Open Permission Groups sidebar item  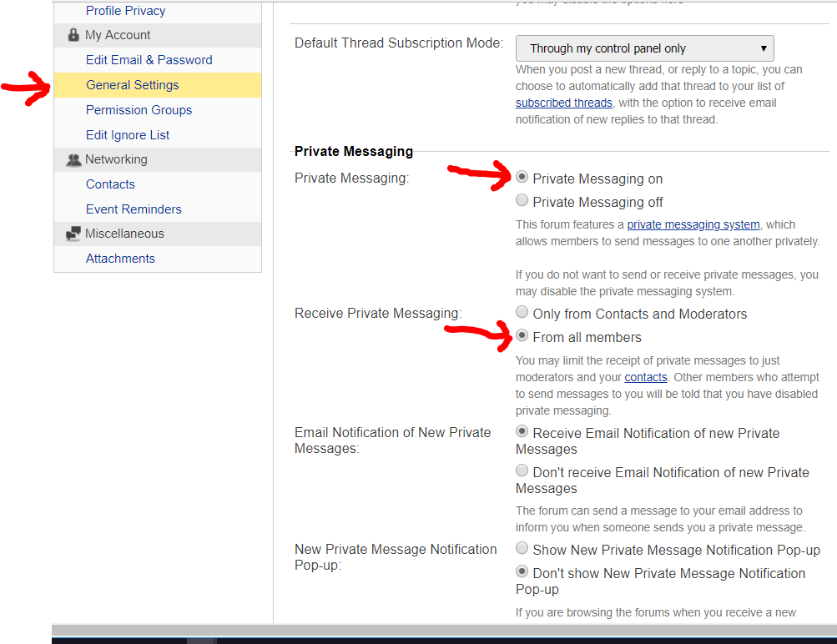[139, 110]
